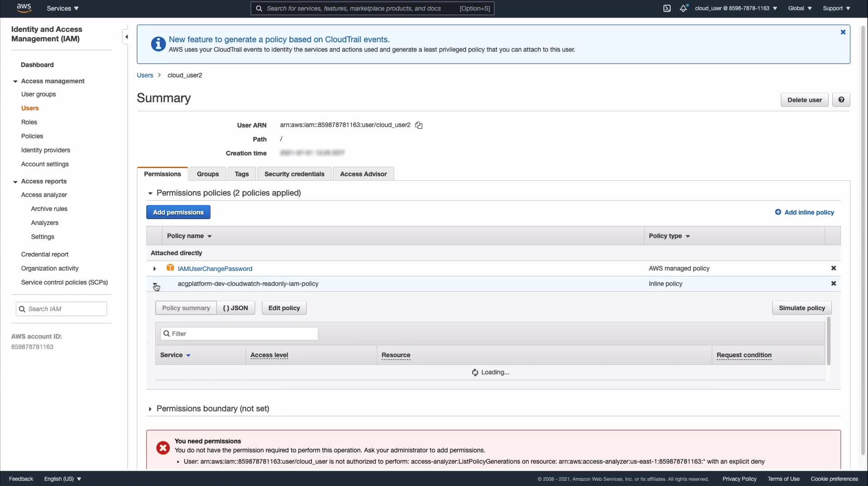
Task: Click the Feedback link in footer
Action: [21, 479]
